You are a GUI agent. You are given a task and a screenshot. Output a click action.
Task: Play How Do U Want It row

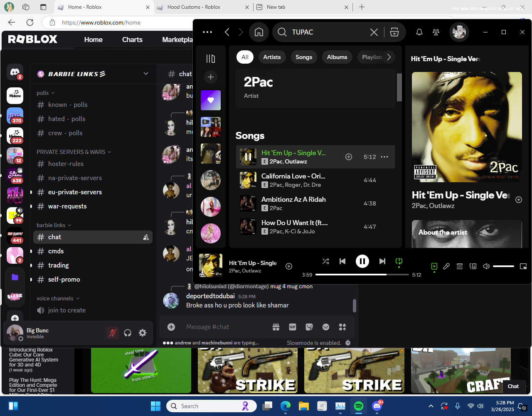tap(315, 227)
